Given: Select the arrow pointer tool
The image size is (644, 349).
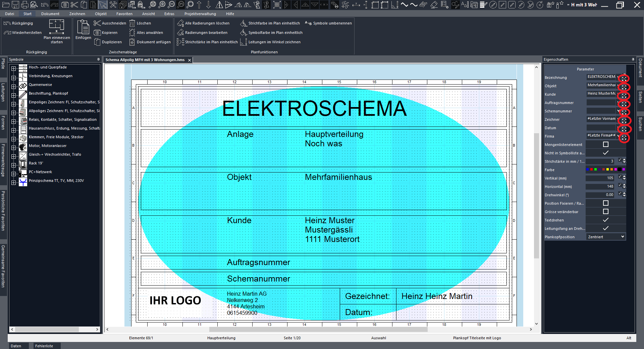Looking at the screenshot, I should tap(103, 5).
